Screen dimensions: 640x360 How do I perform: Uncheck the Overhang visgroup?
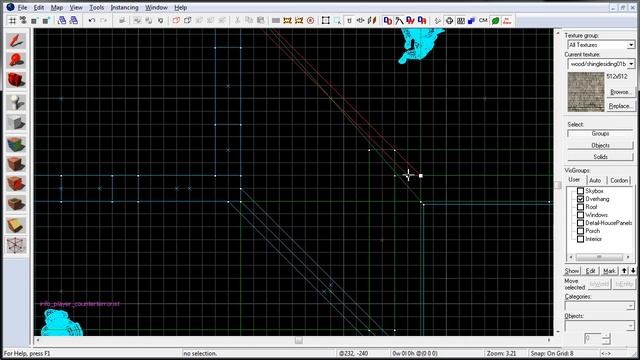tap(580, 199)
